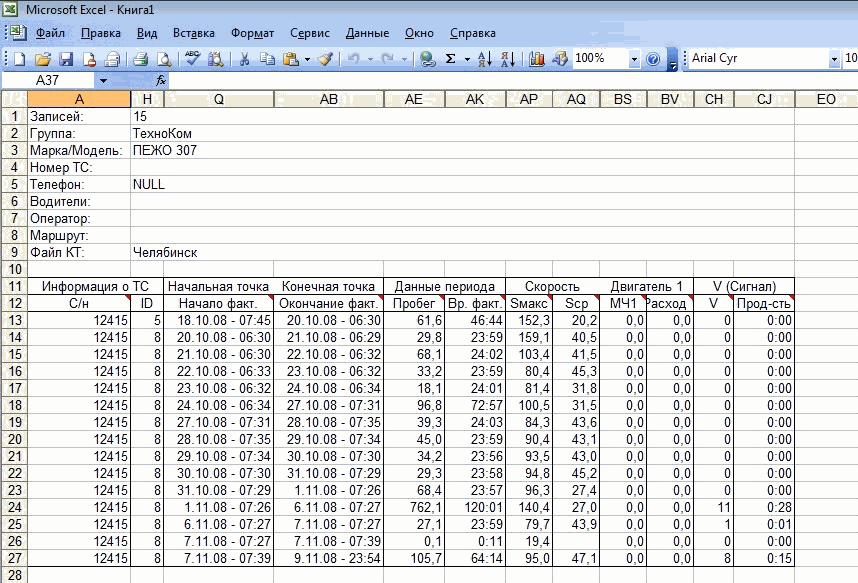Image resolution: width=858 pixels, height=583 pixels.
Task: Click the Arial Cyr font name field
Action: [x=758, y=59]
